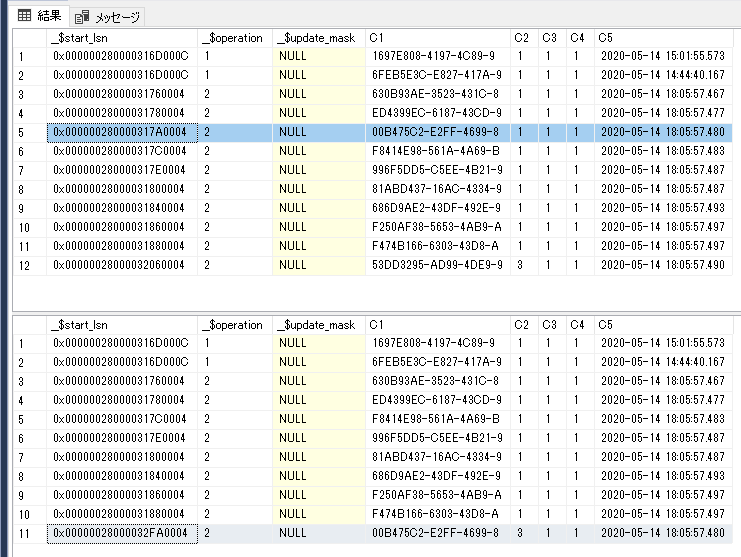Select top grid C1 value 00B475C2-E2FF-4699-8
The width and height of the screenshot is (741, 557).
coord(438,132)
